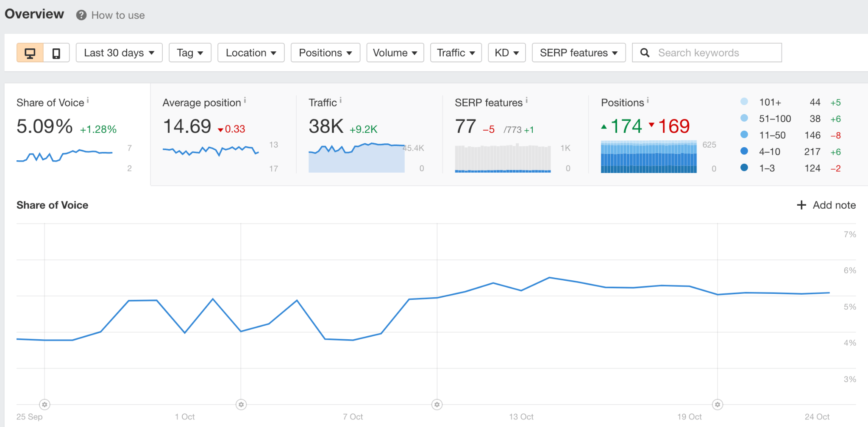Click the help icon next to Overview

point(81,15)
